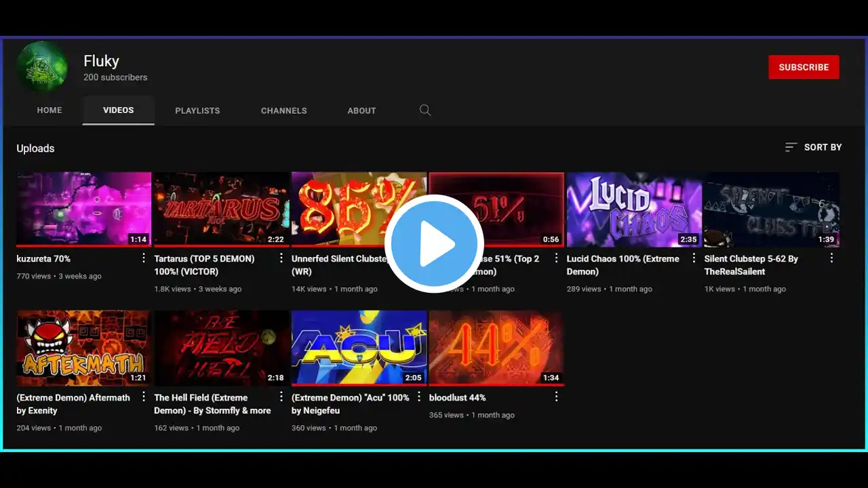Click "14K views" under Unnerfed Silent Clubstep
The height and width of the screenshot is (488, 868).
[309, 289]
